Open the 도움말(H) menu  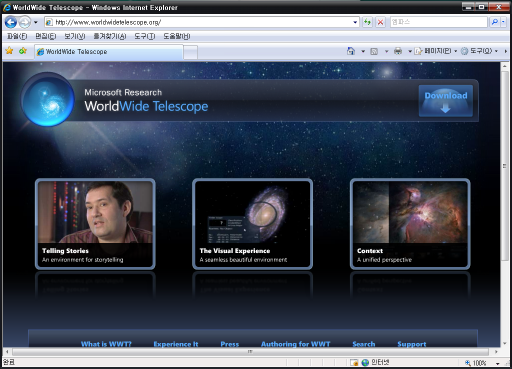tap(177, 36)
